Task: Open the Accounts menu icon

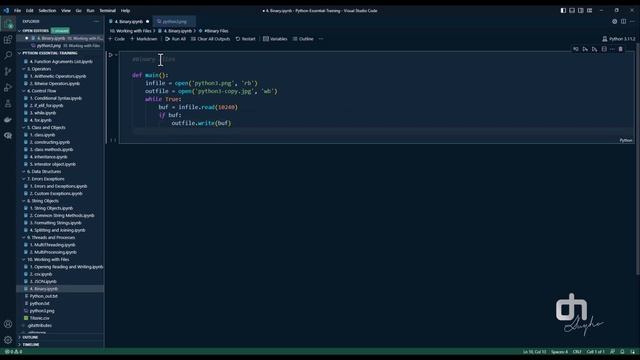Action: (8, 324)
